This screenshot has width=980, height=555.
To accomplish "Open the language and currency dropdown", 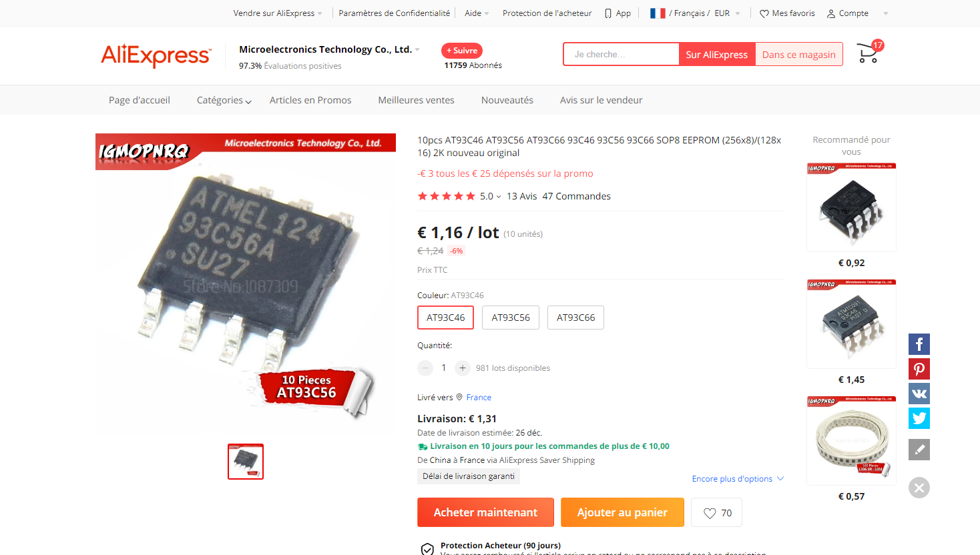I will (x=695, y=13).
